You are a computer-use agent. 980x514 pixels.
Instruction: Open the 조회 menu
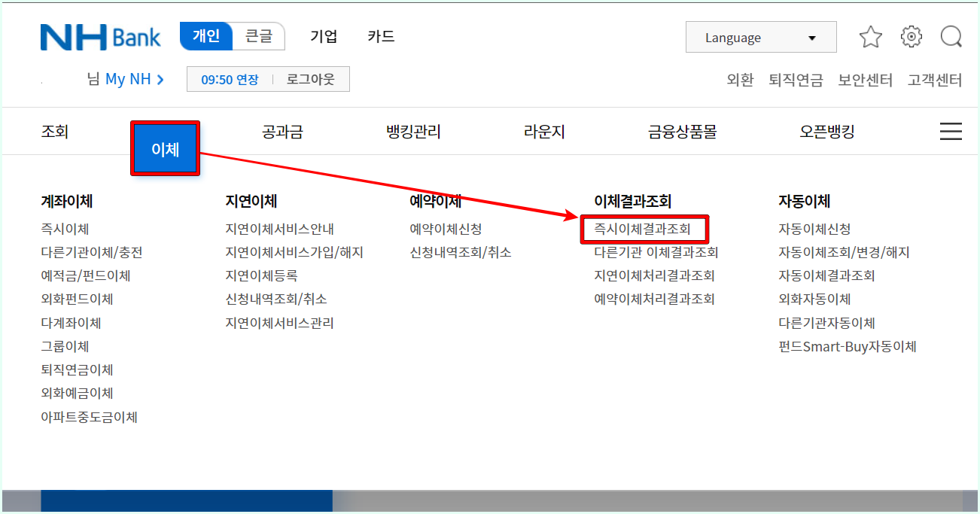click(x=54, y=131)
